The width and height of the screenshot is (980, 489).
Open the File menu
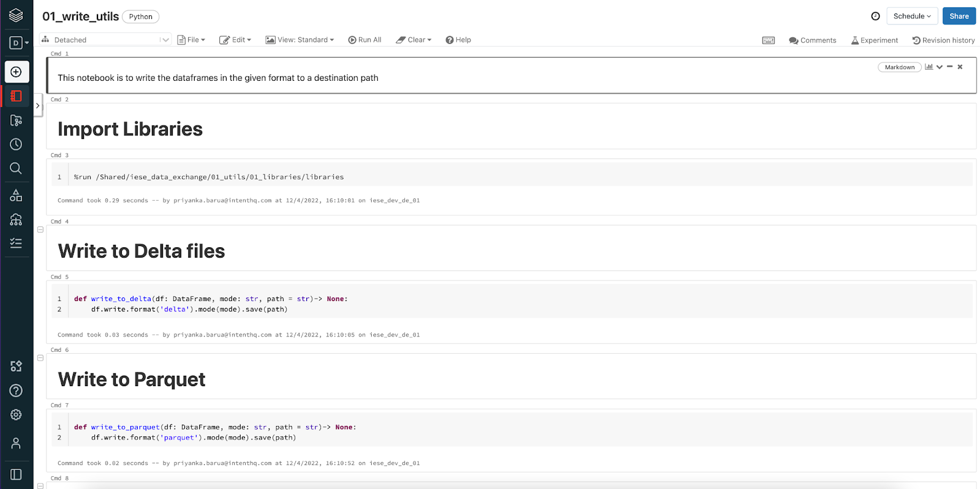coord(191,40)
